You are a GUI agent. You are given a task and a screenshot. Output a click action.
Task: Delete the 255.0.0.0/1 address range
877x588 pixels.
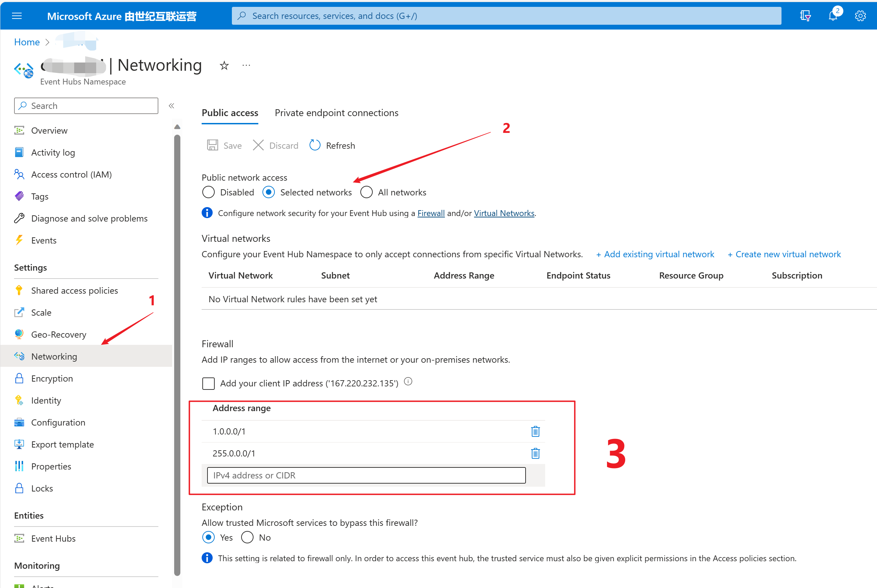(535, 453)
